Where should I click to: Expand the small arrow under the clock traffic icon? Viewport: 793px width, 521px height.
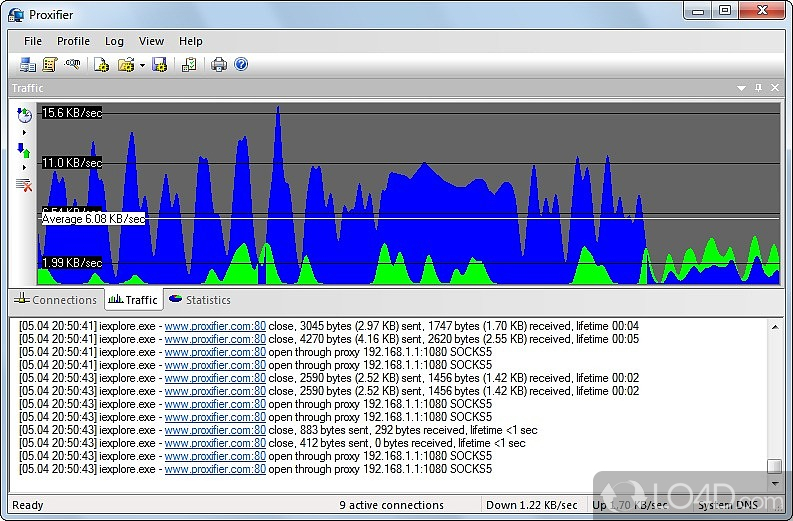coord(24,132)
